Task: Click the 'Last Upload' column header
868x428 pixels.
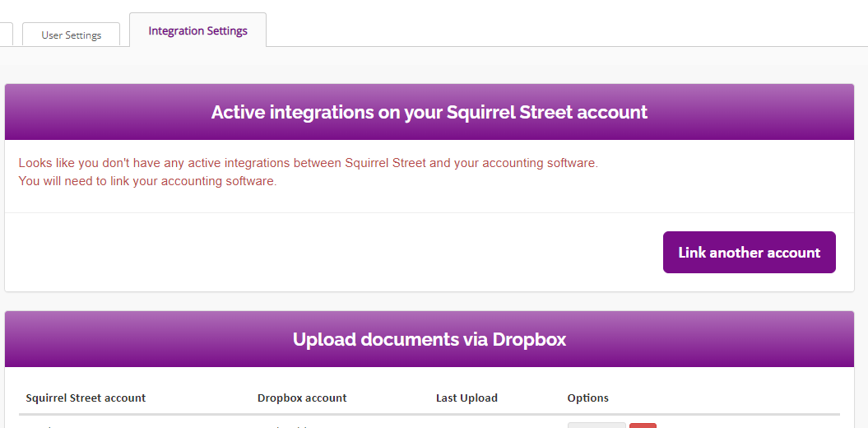Action: point(466,398)
